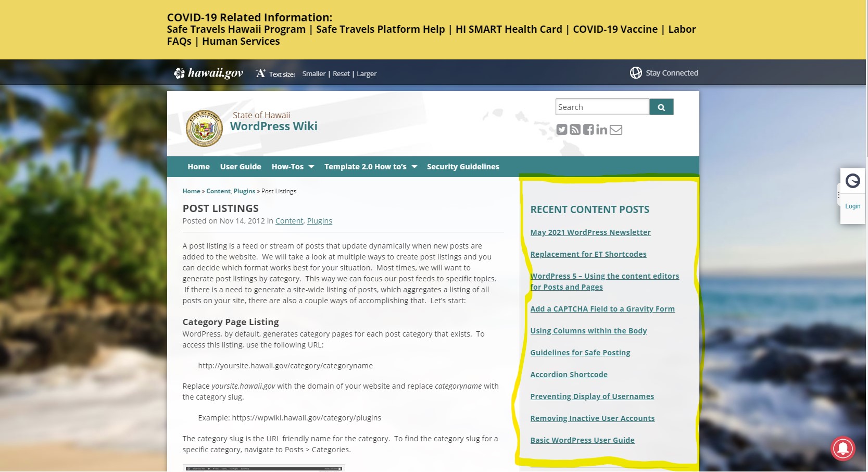Screen dimensions: 868x472
Task: Click the hawaii.gov logo
Action: [209, 73]
